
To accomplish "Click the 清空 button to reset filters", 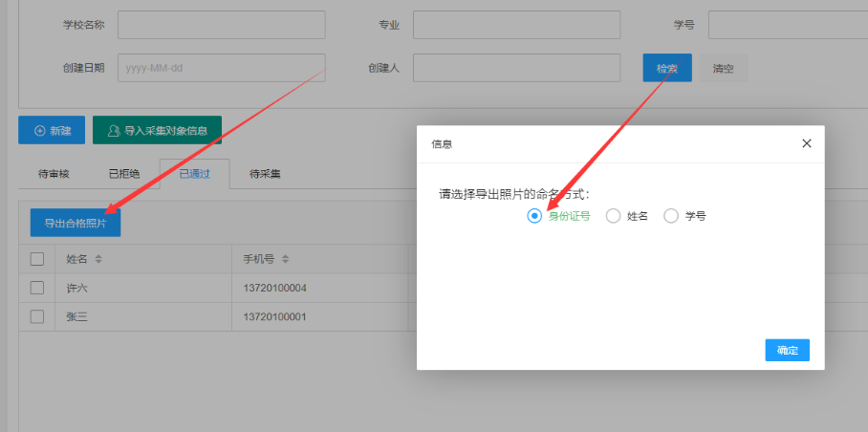I will [724, 68].
